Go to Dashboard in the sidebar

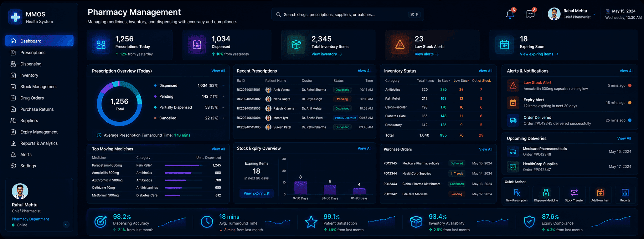click(39, 41)
